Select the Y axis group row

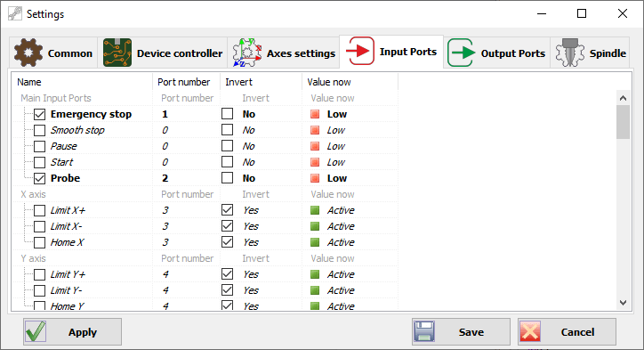205,258
